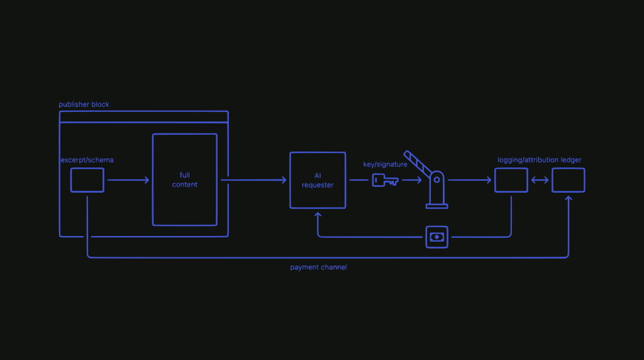Viewport: 644px width, 360px height.
Task: Click the upward arrowhead beneath rightmost ledger box
Action: [569, 200]
